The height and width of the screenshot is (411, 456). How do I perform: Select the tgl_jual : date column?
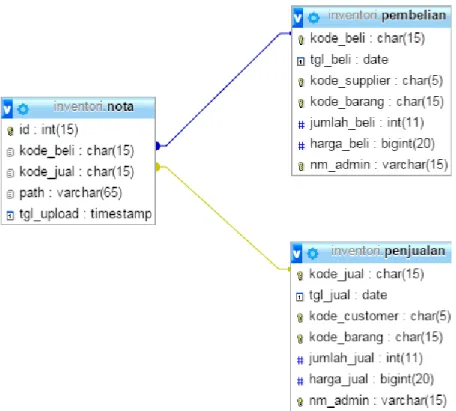click(348, 295)
